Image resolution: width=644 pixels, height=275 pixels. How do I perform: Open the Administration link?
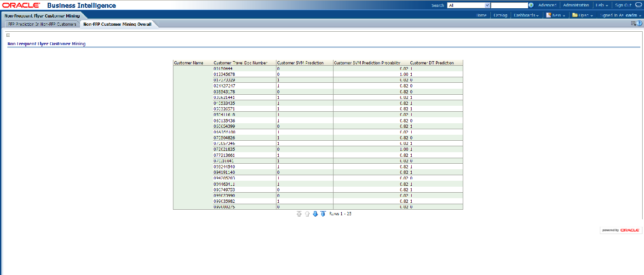[576, 6]
